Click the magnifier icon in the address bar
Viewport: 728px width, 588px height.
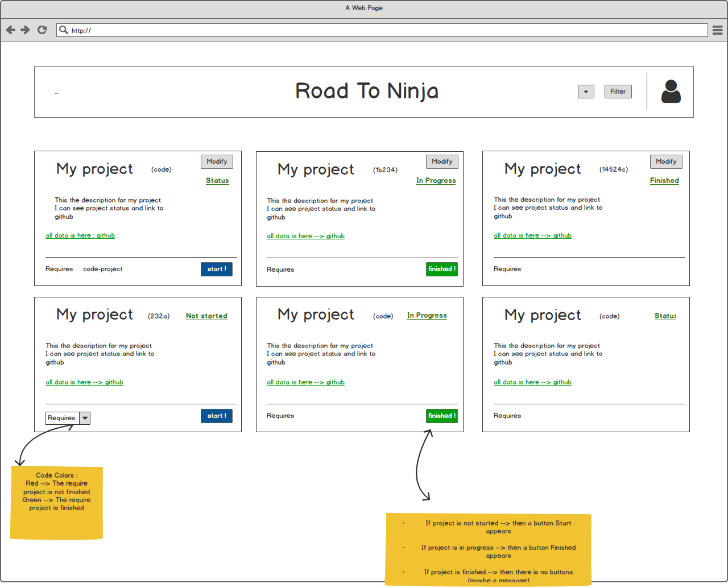[64, 30]
